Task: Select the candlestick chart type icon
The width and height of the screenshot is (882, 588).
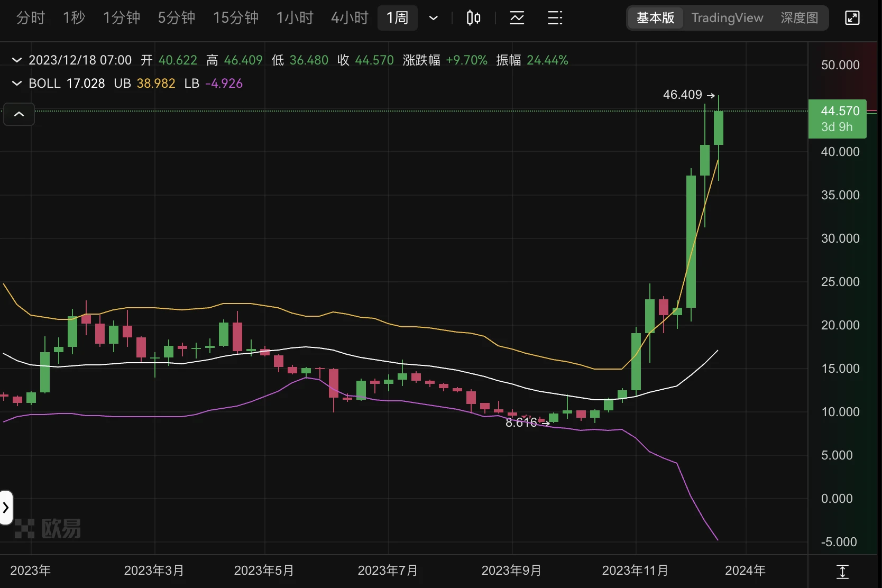Action: 473,17
